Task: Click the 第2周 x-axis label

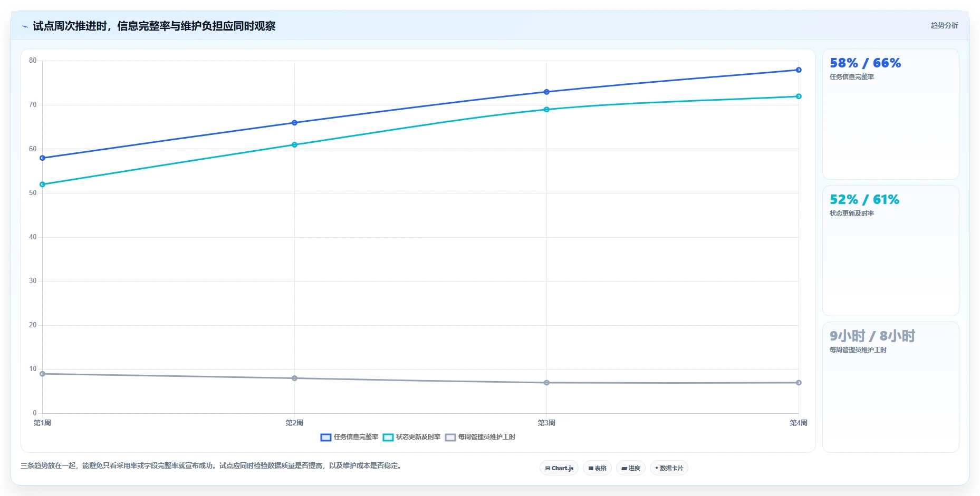Action: tap(294, 423)
